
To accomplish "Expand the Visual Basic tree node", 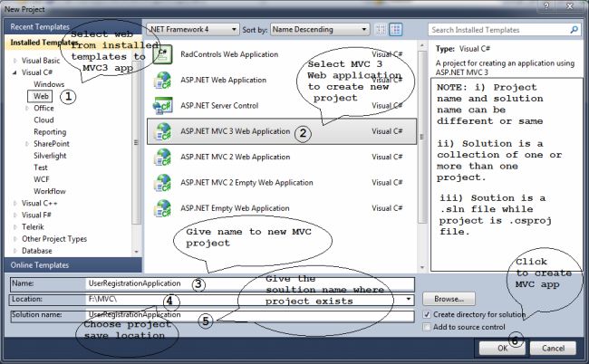I will [x=15, y=61].
